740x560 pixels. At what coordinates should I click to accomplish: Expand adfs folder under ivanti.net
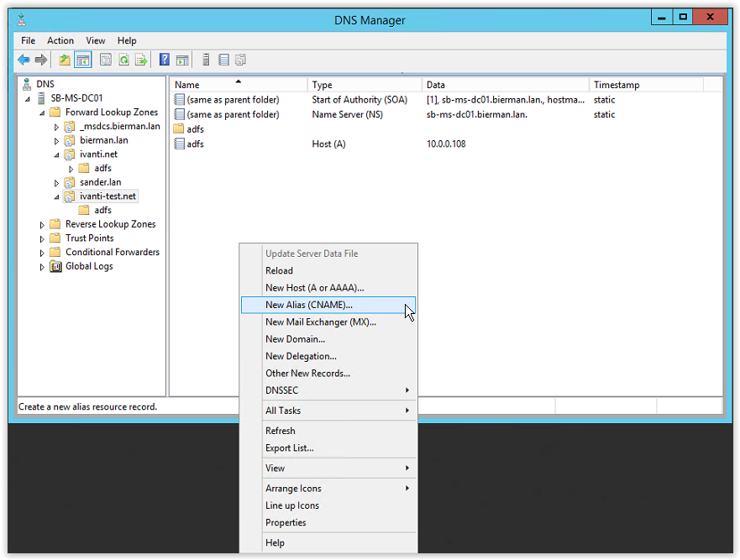pos(71,169)
